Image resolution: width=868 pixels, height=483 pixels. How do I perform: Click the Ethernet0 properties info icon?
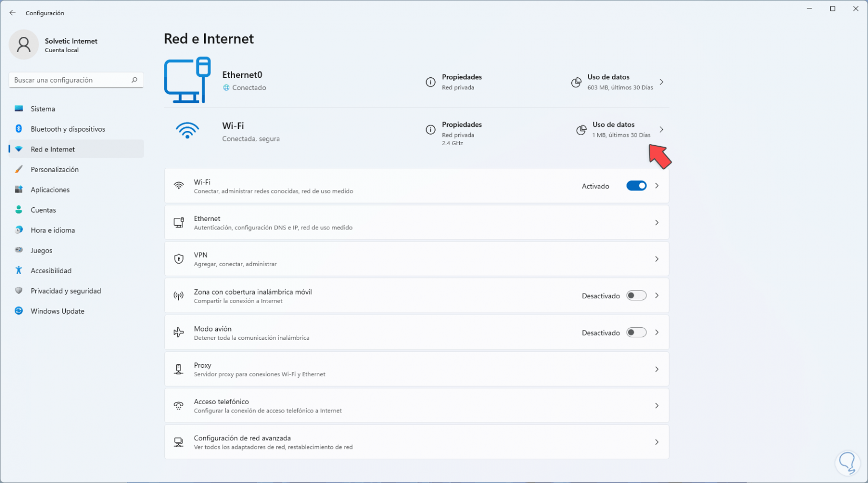click(x=430, y=82)
